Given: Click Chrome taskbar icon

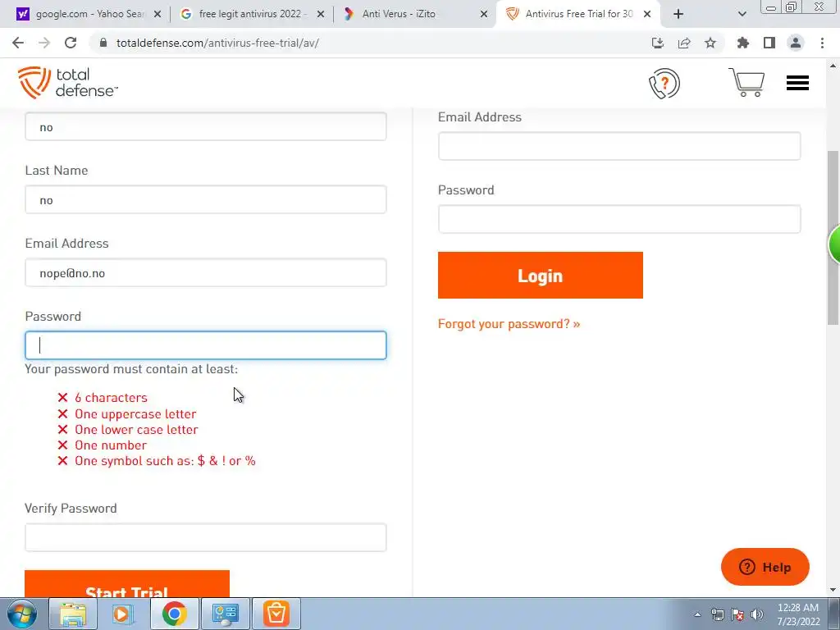Looking at the screenshot, I should point(174,614).
